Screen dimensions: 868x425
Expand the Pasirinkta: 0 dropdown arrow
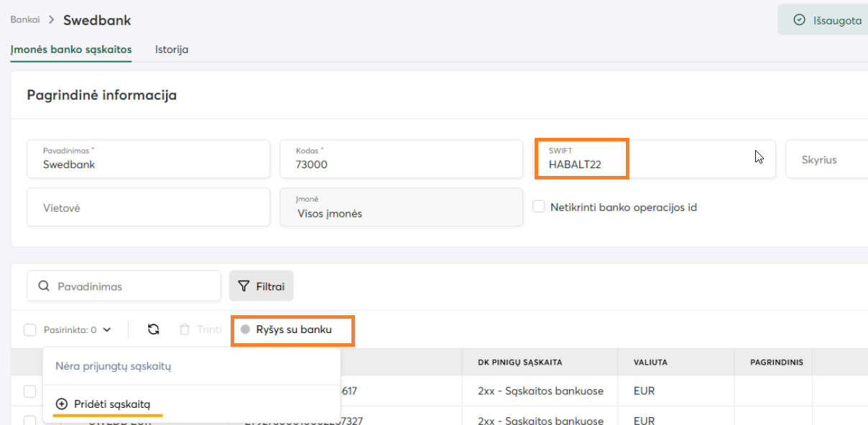[107, 330]
